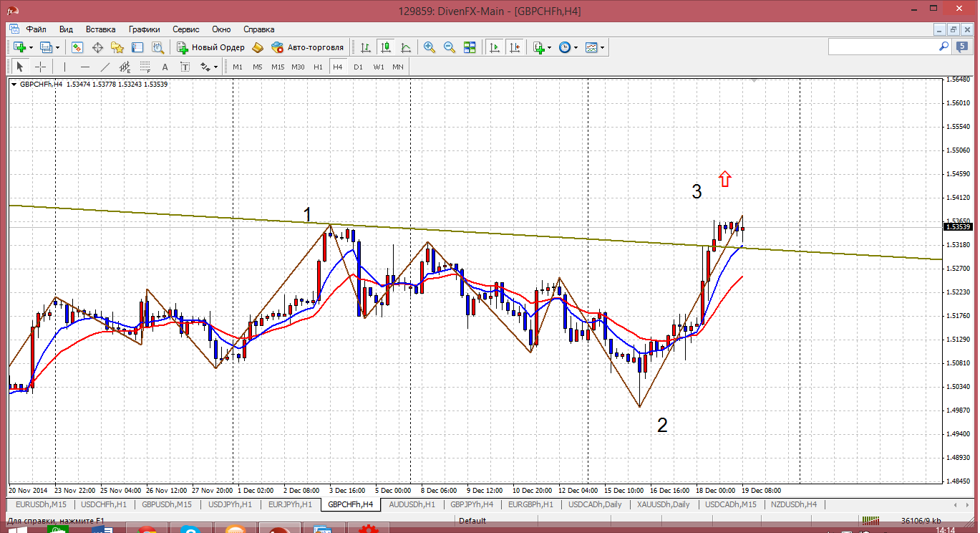Toggle the chart shift button
The width and height of the screenshot is (980, 533).
click(514, 47)
